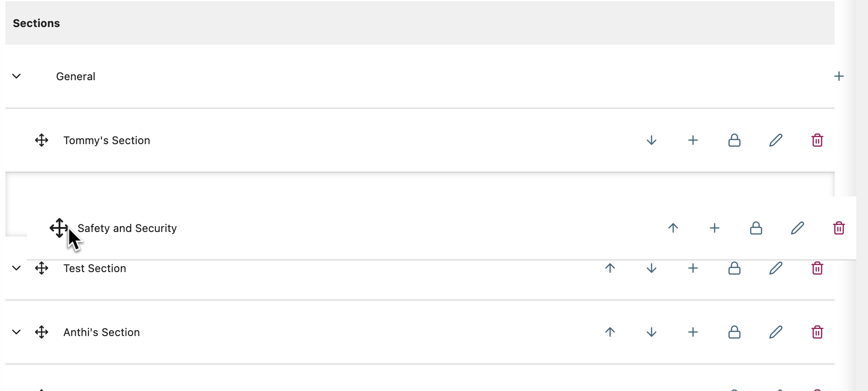Grab the move handle for Tommy's Section
Screen dimensions: 868x391
click(x=41, y=140)
